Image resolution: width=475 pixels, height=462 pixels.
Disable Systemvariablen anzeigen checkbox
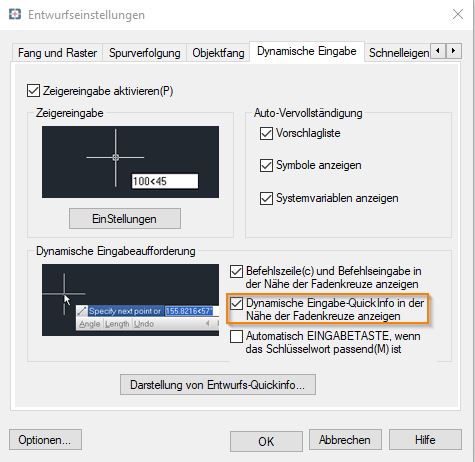click(x=266, y=198)
